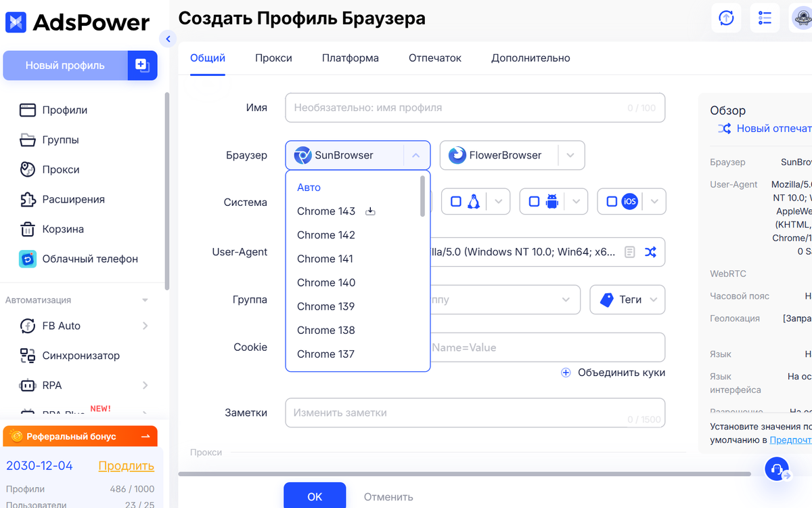Click the arrow on Реферальный бонус banner
Image resolution: width=812 pixels, height=508 pixels.
click(145, 436)
